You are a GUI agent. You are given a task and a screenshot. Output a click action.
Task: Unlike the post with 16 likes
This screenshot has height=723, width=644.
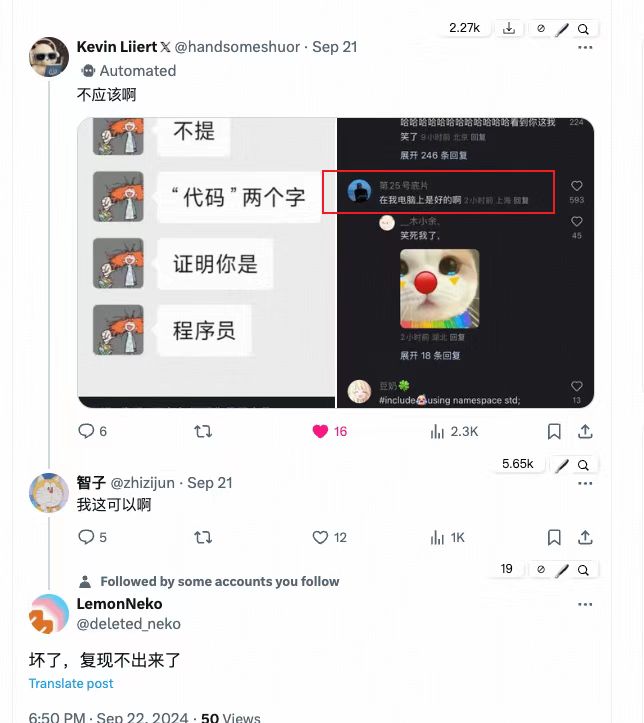click(x=329, y=432)
